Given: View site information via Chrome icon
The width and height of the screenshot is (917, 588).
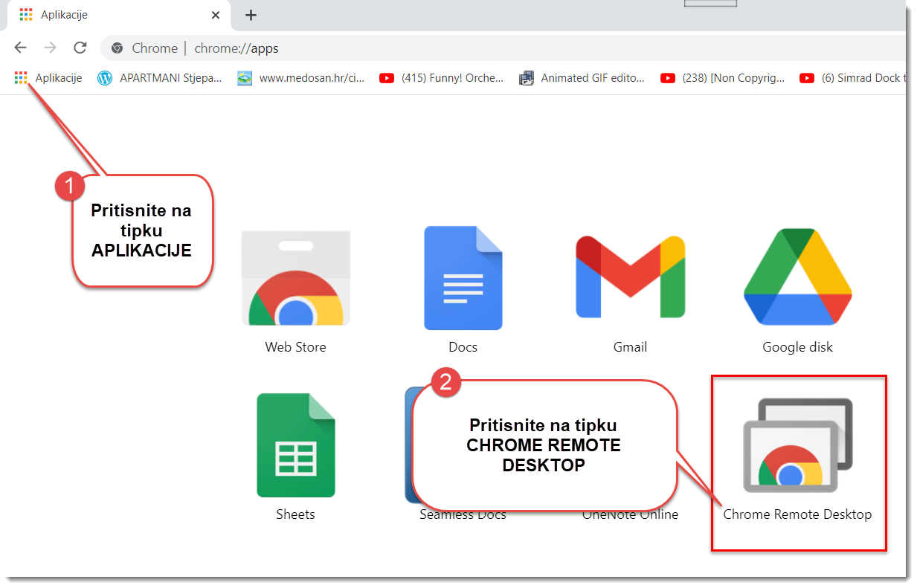Looking at the screenshot, I should point(117,48).
